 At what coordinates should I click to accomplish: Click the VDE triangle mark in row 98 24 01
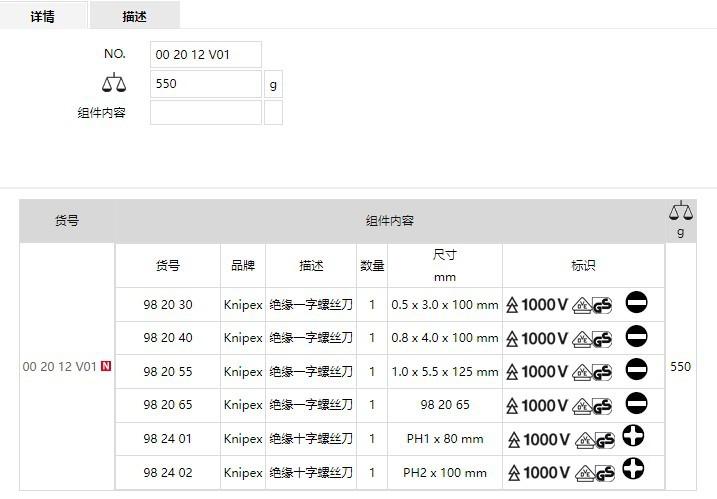click(582, 439)
